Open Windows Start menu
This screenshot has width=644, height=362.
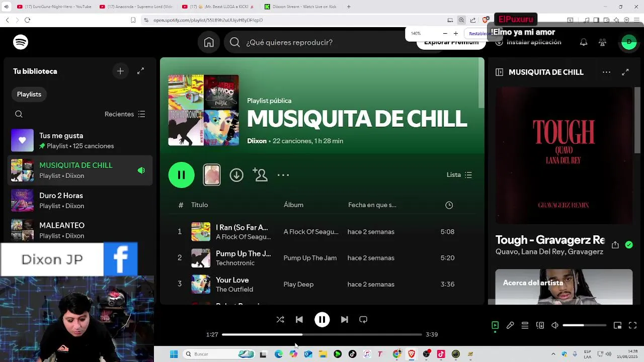(174, 354)
